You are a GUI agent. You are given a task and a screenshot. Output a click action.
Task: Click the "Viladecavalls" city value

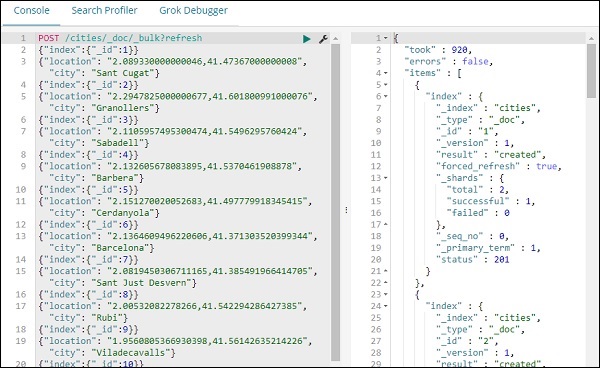tap(130, 353)
